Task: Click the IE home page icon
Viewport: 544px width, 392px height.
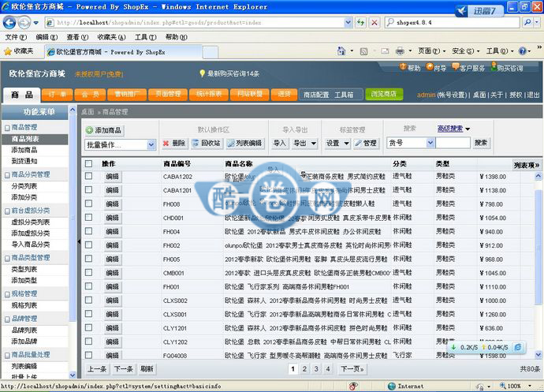Action: click(x=341, y=51)
